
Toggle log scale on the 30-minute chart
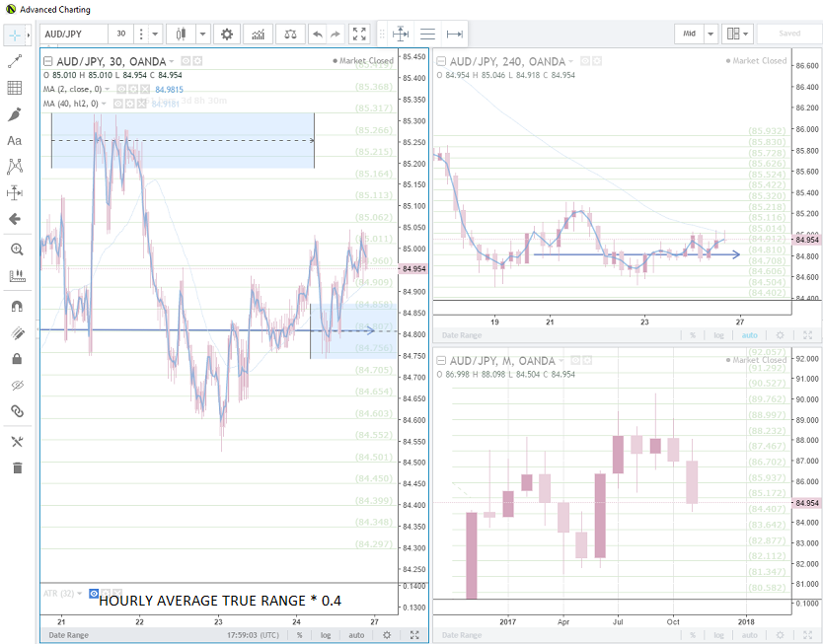pos(326,635)
